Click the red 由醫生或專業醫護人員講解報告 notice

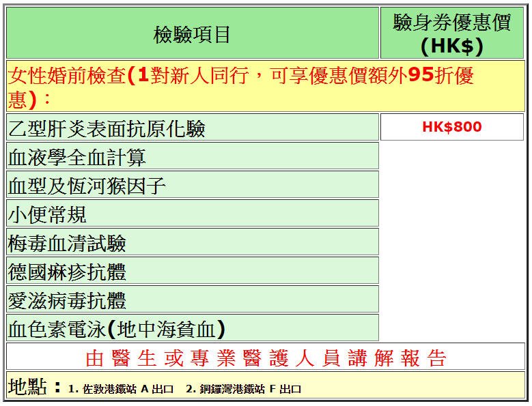click(266, 358)
